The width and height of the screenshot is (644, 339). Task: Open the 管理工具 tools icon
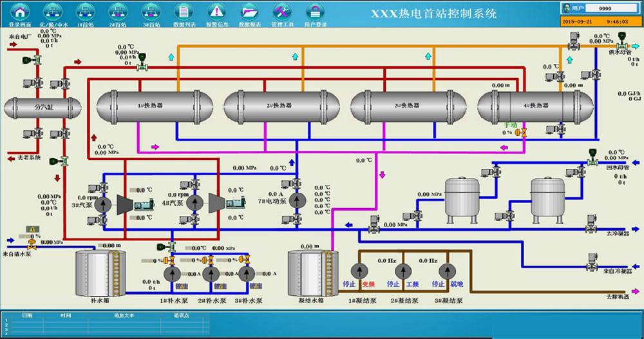pyautogui.click(x=282, y=12)
